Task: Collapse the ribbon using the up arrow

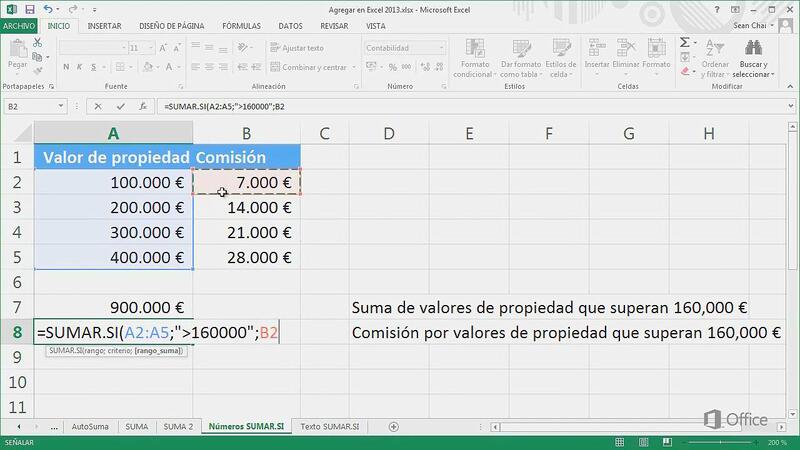Action: tap(789, 88)
